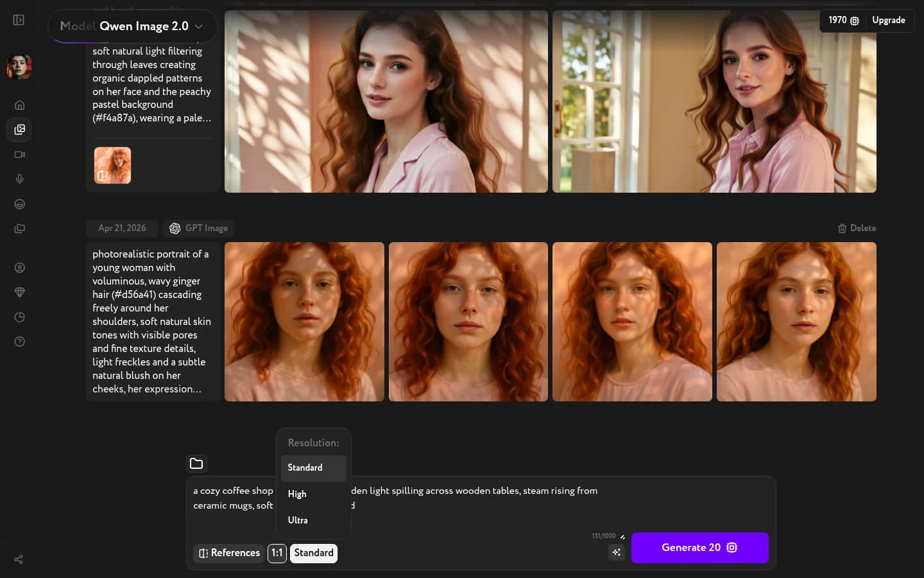This screenshot has width=924, height=578.
Task: Collapse the sidebar using the top toggle
Action: 19,20
